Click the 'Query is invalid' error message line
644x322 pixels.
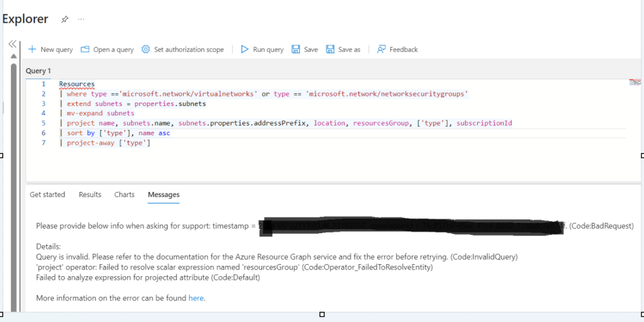[277, 257]
